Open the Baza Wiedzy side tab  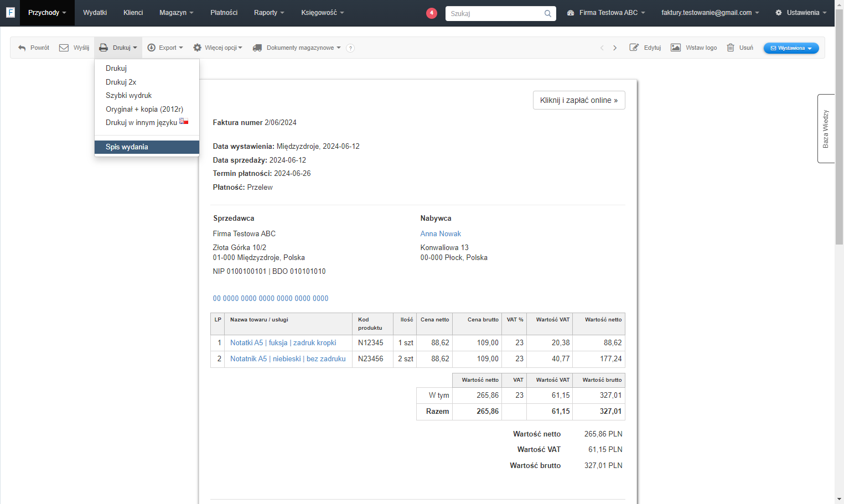[x=826, y=128]
